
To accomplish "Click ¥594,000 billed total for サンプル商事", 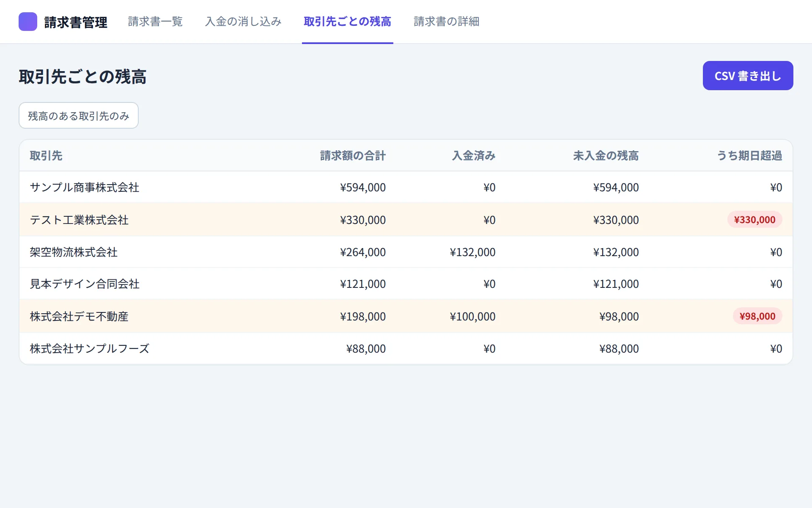I will (363, 187).
